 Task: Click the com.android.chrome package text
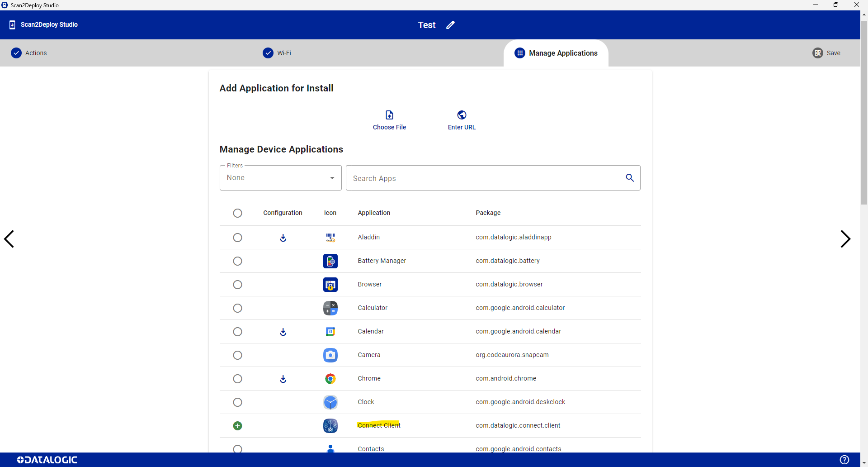click(x=506, y=378)
